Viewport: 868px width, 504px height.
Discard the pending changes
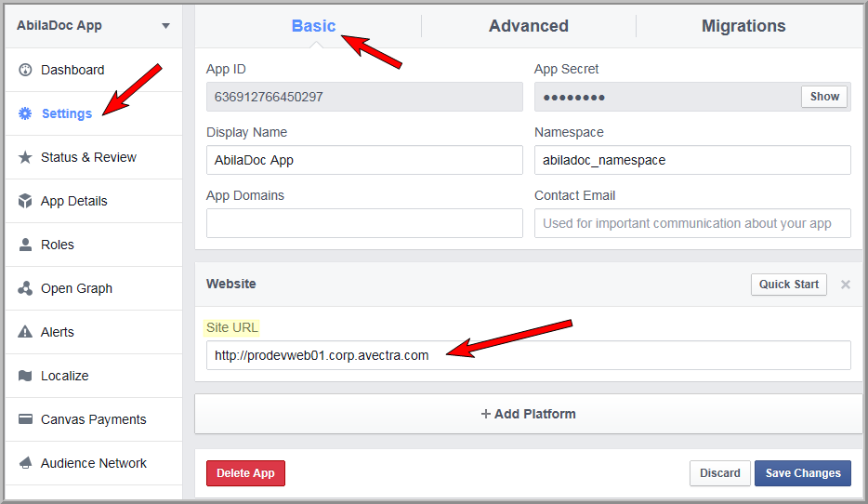coord(719,473)
